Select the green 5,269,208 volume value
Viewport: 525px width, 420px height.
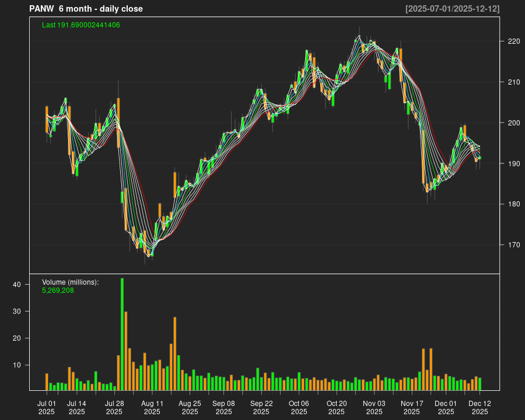tap(58, 290)
